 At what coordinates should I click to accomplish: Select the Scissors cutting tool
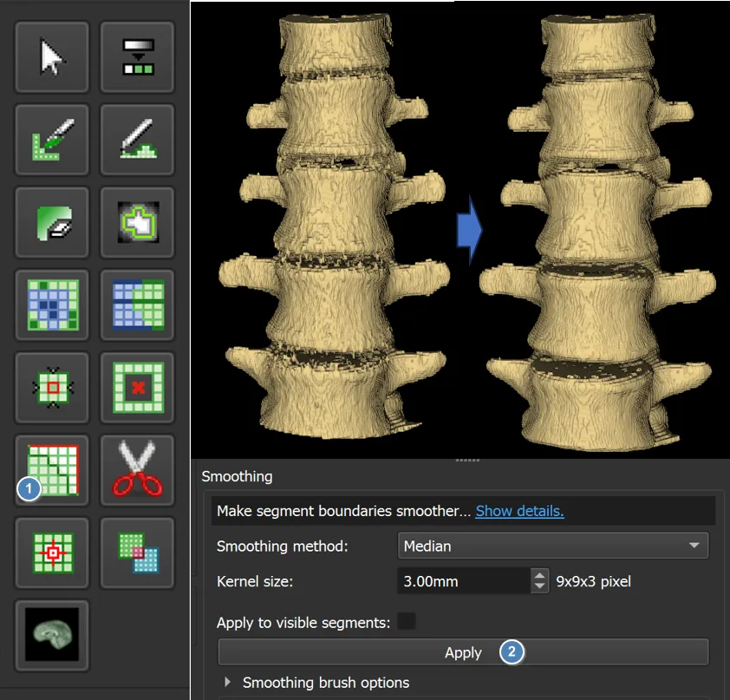(x=137, y=470)
